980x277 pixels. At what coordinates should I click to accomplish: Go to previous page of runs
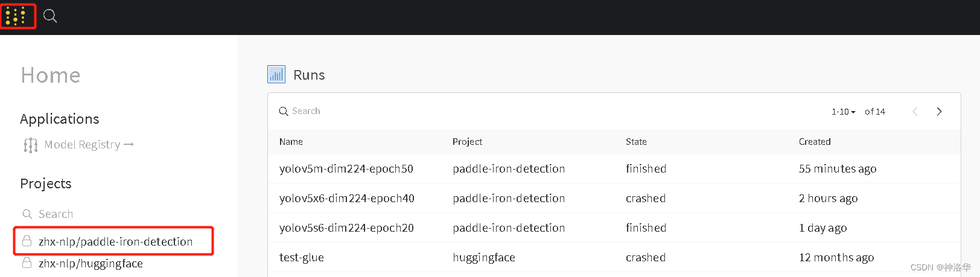click(x=915, y=112)
